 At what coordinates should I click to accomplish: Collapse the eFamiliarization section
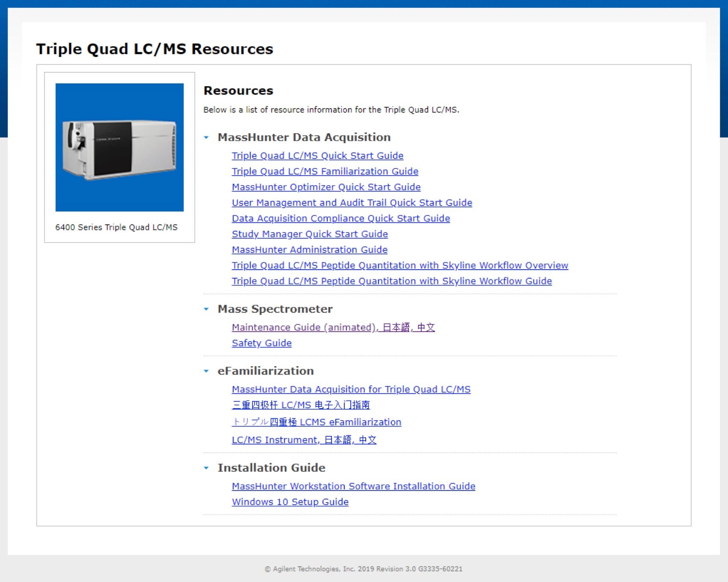tap(207, 371)
